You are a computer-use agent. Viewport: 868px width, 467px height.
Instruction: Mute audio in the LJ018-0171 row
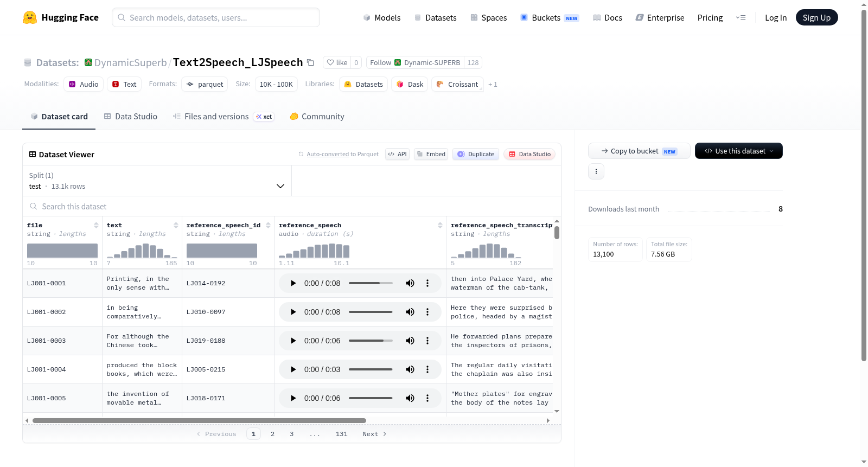(x=410, y=398)
